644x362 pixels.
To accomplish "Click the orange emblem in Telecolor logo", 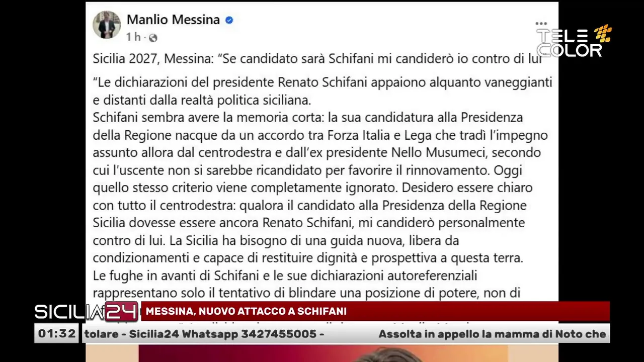I will pyautogui.click(x=602, y=33).
